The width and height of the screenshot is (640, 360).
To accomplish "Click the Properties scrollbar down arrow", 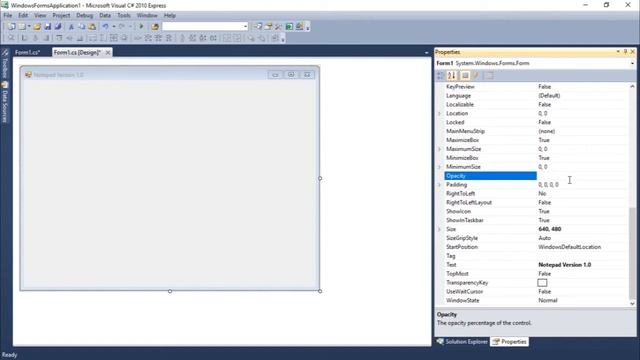I will point(632,303).
